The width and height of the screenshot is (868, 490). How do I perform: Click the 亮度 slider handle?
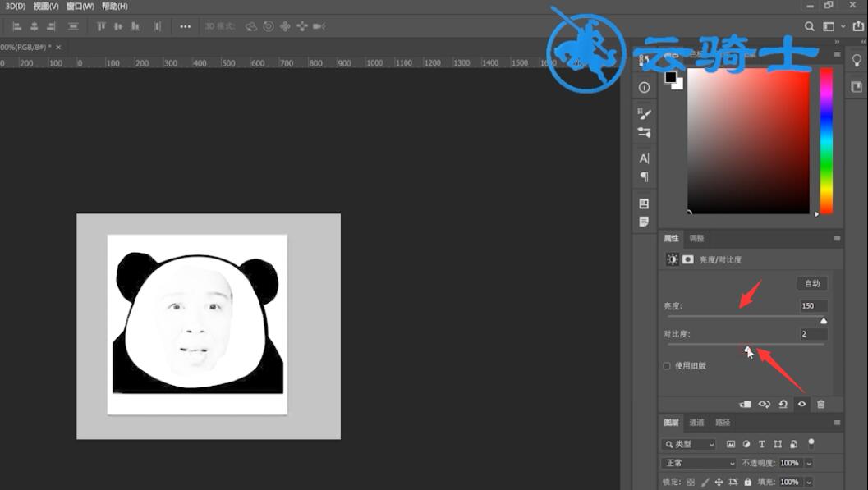pyautogui.click(x=824, y=321)
